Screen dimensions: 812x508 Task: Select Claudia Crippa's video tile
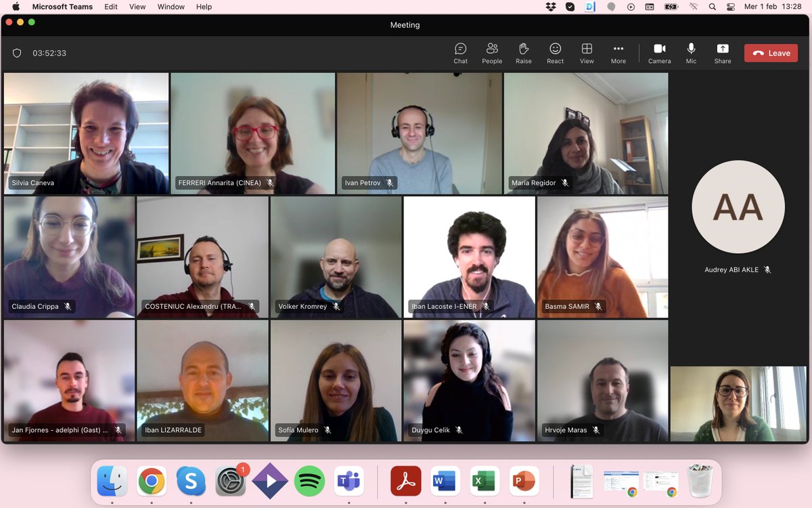click(x=69, y=257)
